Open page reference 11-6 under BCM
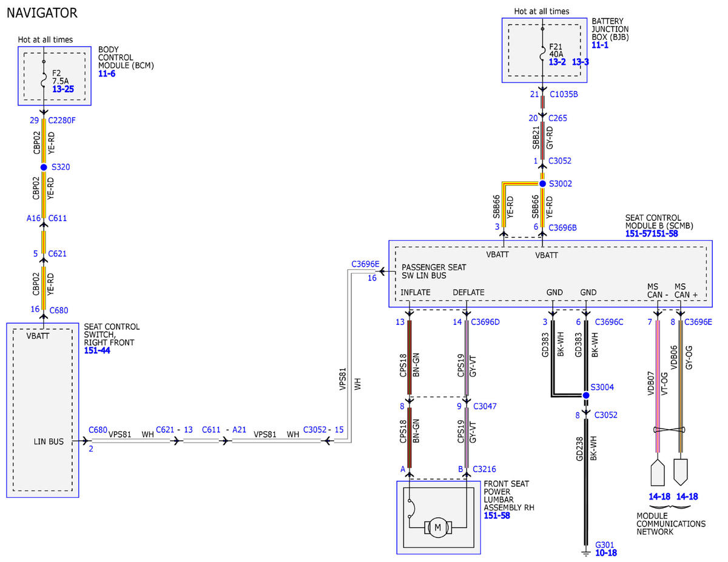Screen dimensions: 728x562 click(x=107, y=73)
